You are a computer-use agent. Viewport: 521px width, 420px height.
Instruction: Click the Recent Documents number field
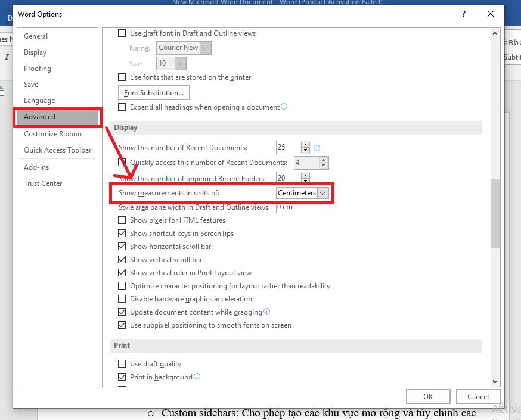[x=289, y=147]
